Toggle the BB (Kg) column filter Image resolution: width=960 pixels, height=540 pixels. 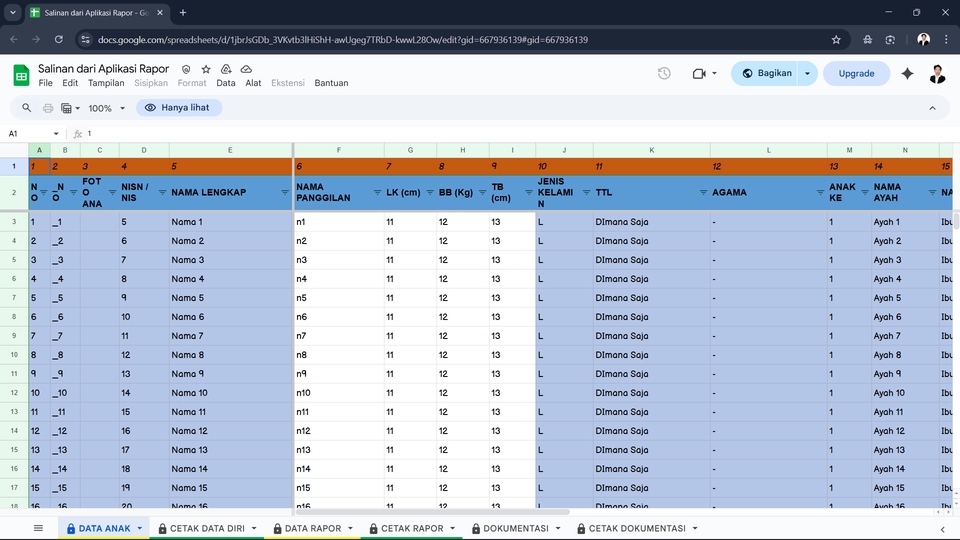[x=482, y=192]
